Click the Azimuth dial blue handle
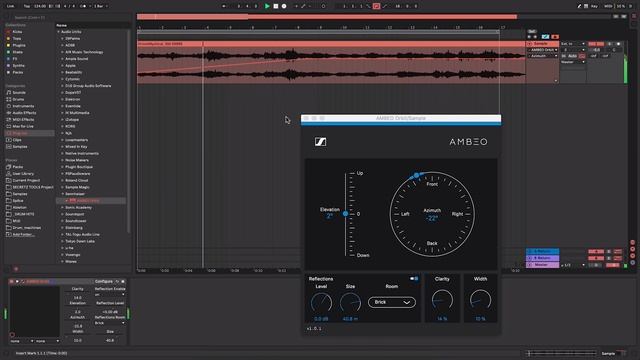This screenshot has height=360, width=640. [416, 176]
